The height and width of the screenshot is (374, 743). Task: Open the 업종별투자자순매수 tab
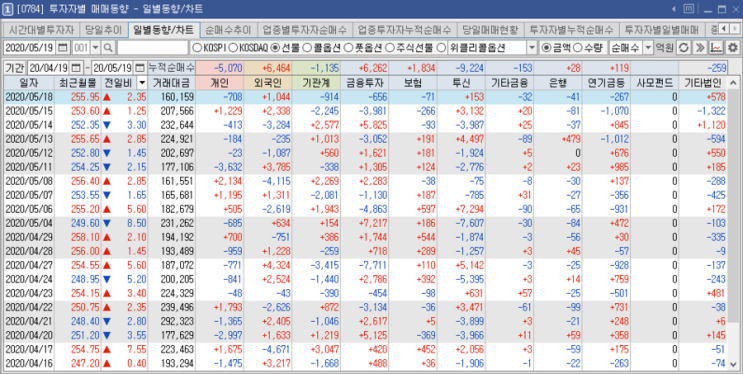(x=305, y=29)
